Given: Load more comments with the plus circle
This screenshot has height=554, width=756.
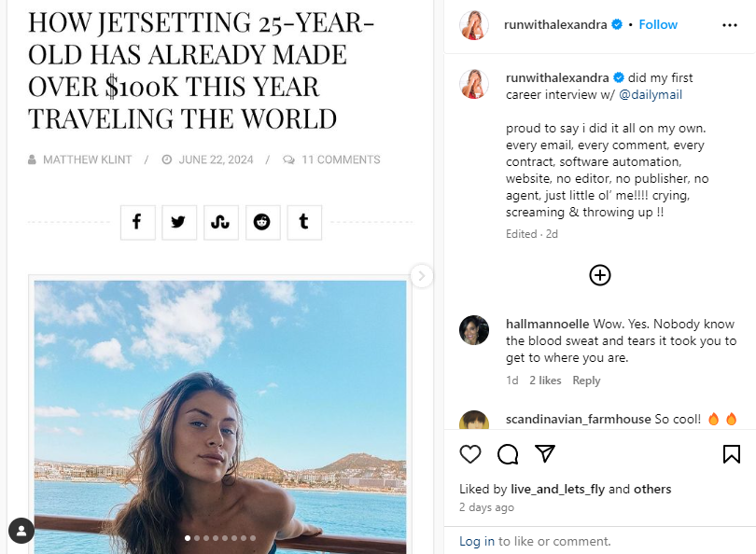Looking at the screenshot, I should coord(600,274).
